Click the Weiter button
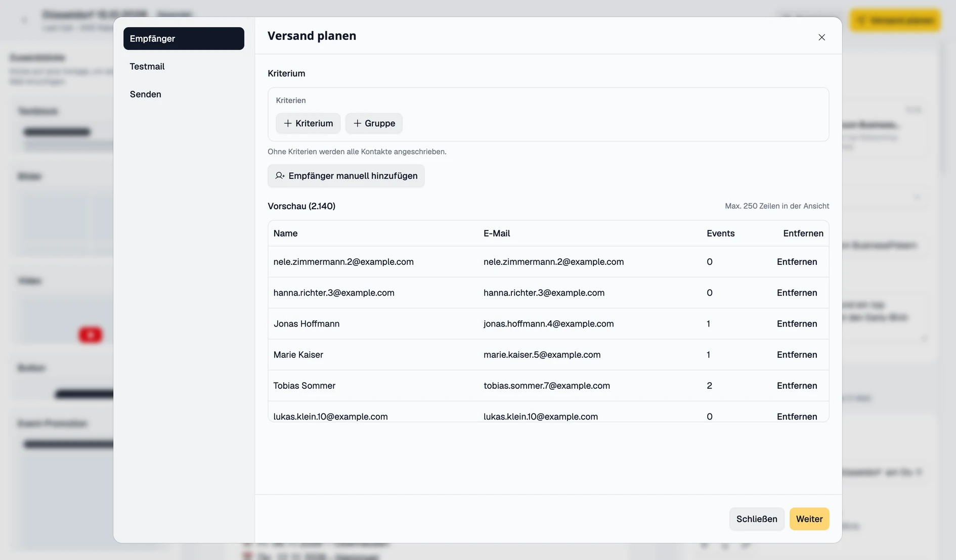956x560 pixels. point(809,519)
